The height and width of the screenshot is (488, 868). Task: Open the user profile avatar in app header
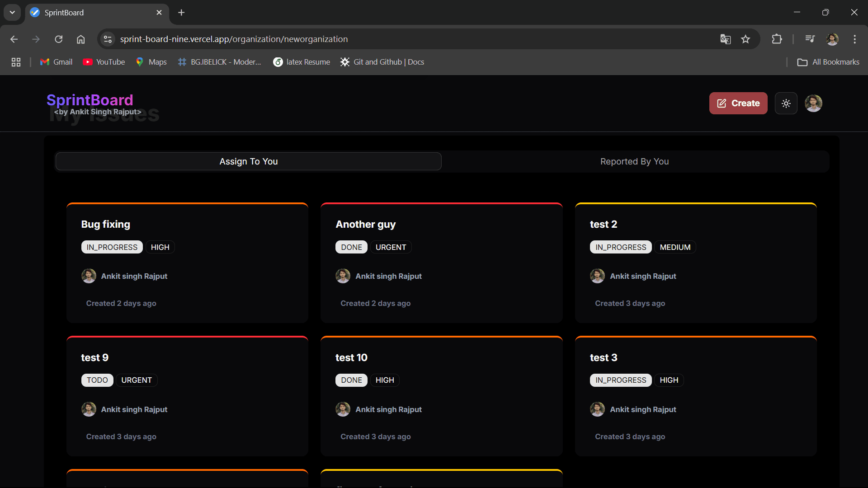click(813, 103)
